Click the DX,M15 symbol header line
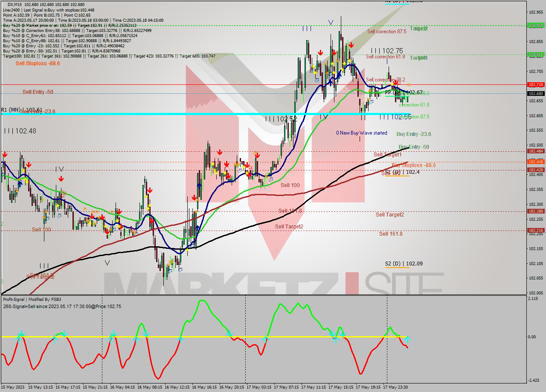546x392 pixels. tap(46, 5)
